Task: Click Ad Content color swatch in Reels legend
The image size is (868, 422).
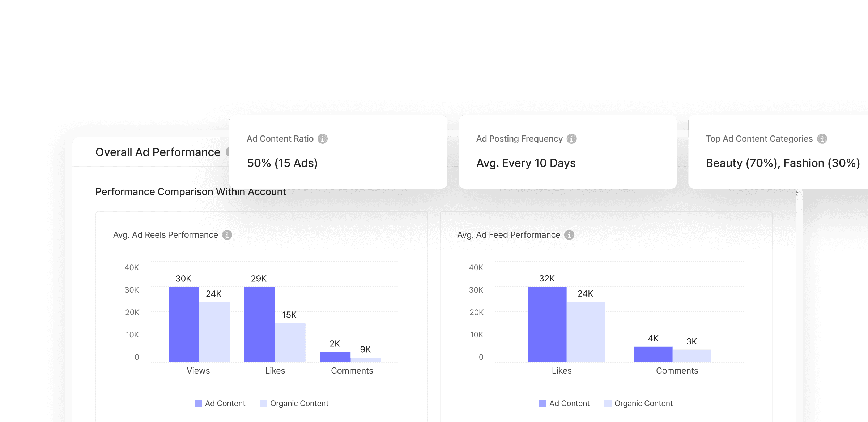Action: point(199,403)
